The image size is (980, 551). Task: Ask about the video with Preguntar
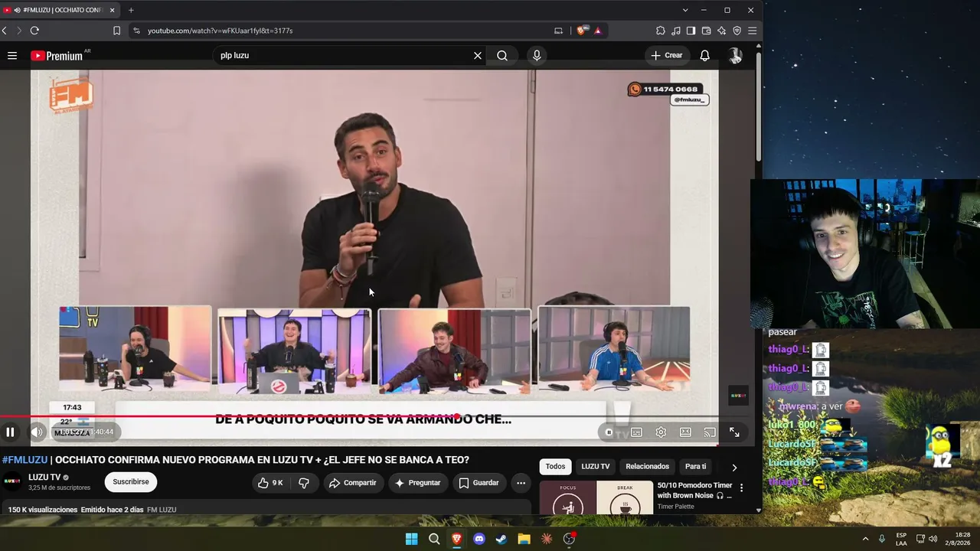tap(418, 483)
